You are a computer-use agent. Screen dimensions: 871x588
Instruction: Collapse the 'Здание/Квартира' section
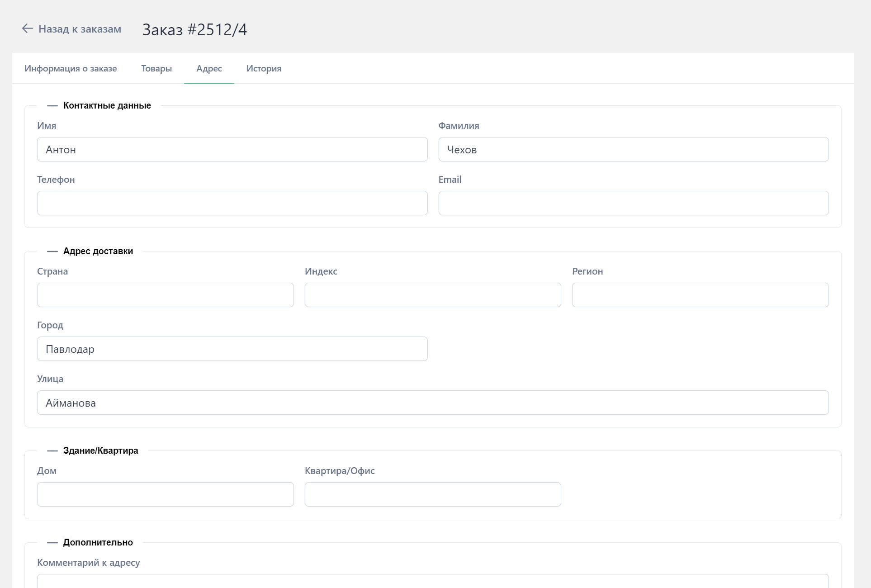pos(52,451)
